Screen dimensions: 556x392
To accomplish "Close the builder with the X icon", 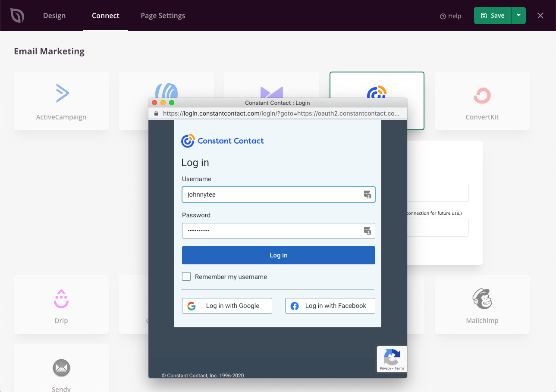I will tap(540, 16).
